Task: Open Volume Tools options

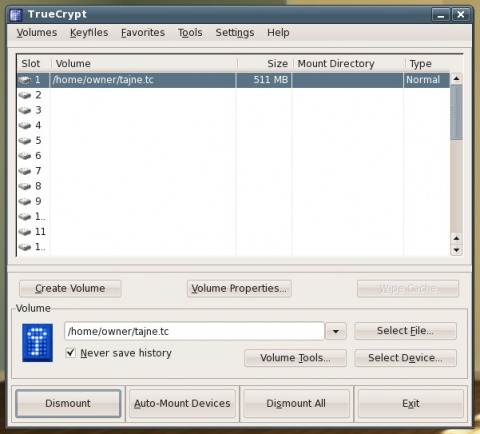Action: pyautogui.click(x=295, y=358)
